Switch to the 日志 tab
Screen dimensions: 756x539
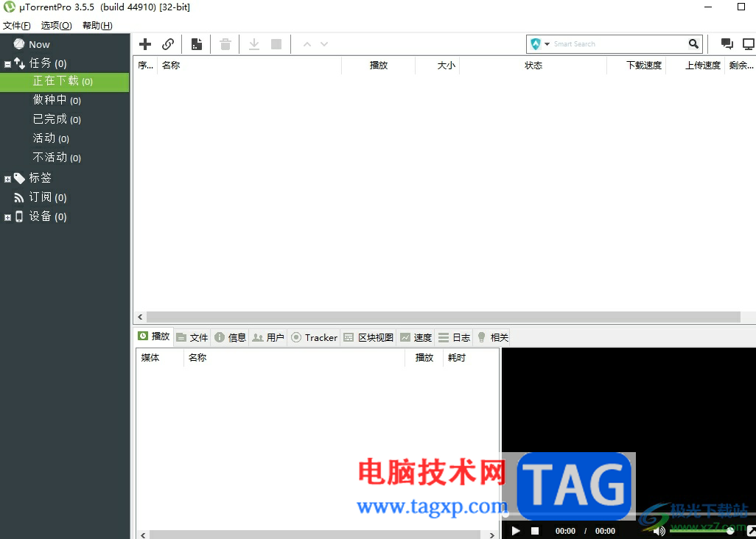click(454, 338)
